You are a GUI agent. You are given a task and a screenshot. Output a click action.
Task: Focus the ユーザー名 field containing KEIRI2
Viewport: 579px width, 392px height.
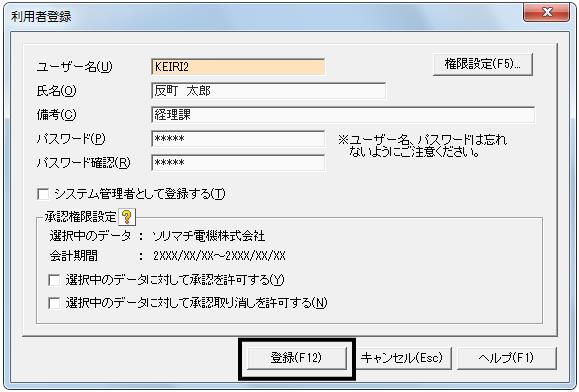click(238, 67)
